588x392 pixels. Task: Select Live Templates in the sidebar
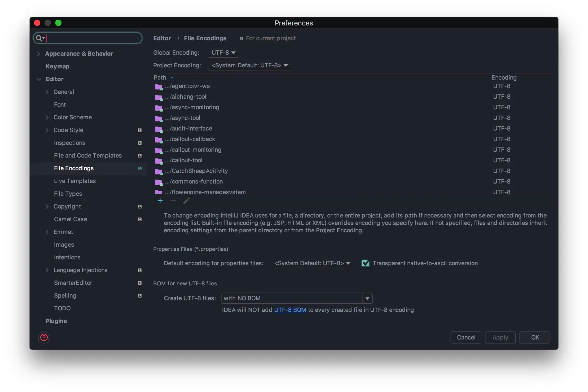[75, 181]
